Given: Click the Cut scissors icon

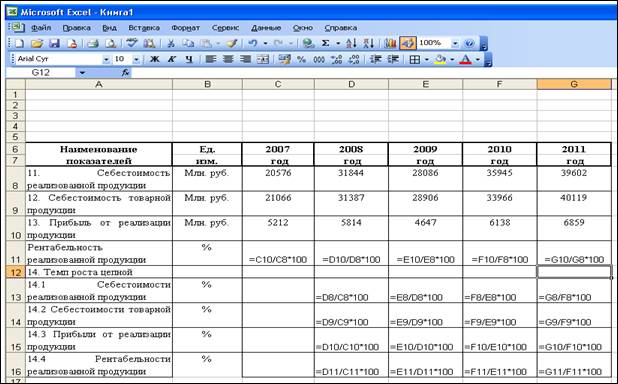Looking at the screenshot, I should click(171, 43).
